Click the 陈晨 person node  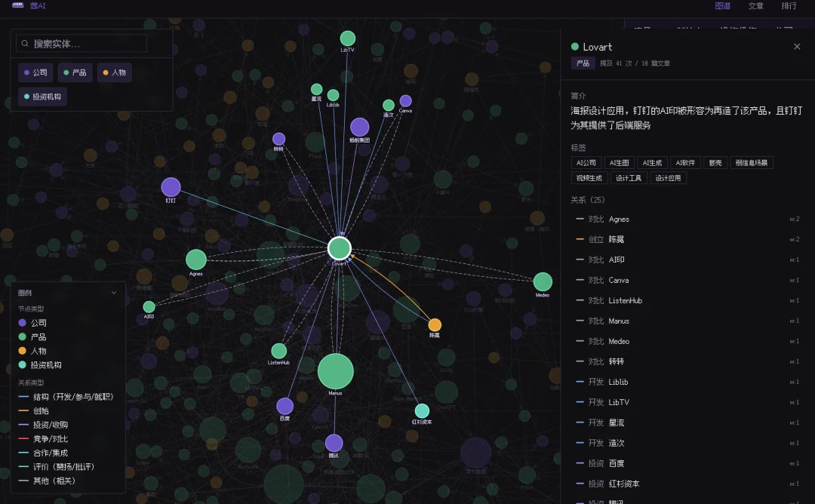435,324
